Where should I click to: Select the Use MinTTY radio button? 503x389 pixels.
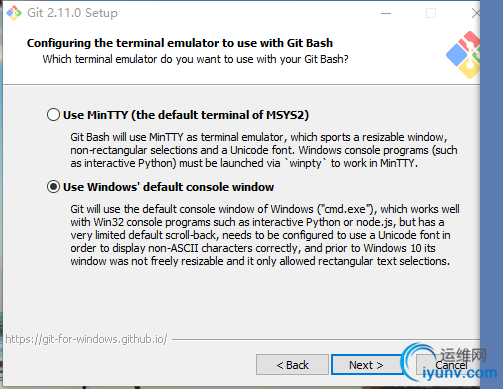click(53, 115)
